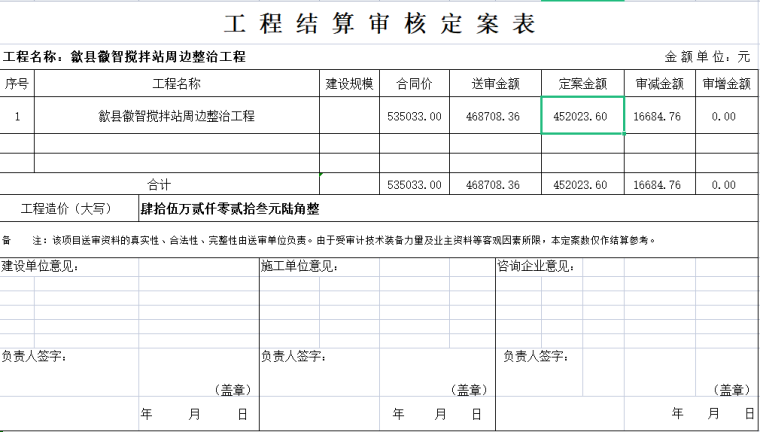760x432 pixels.
Task: Select the 建设单位意见 cell
Action: (x=41, y=267)
